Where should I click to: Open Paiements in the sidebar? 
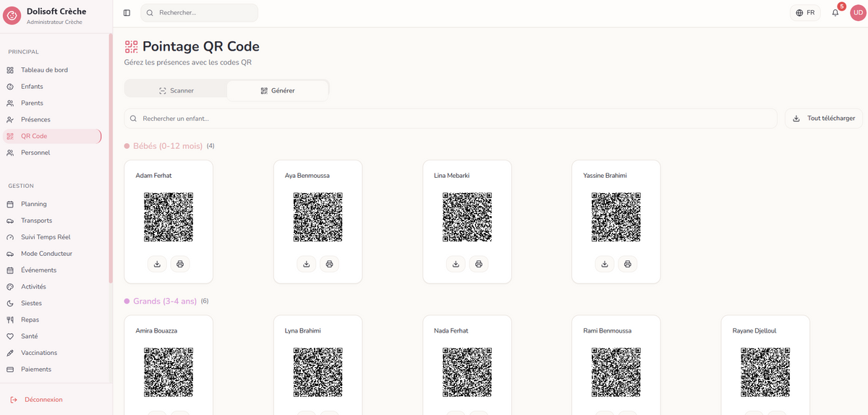coord(52,369)
